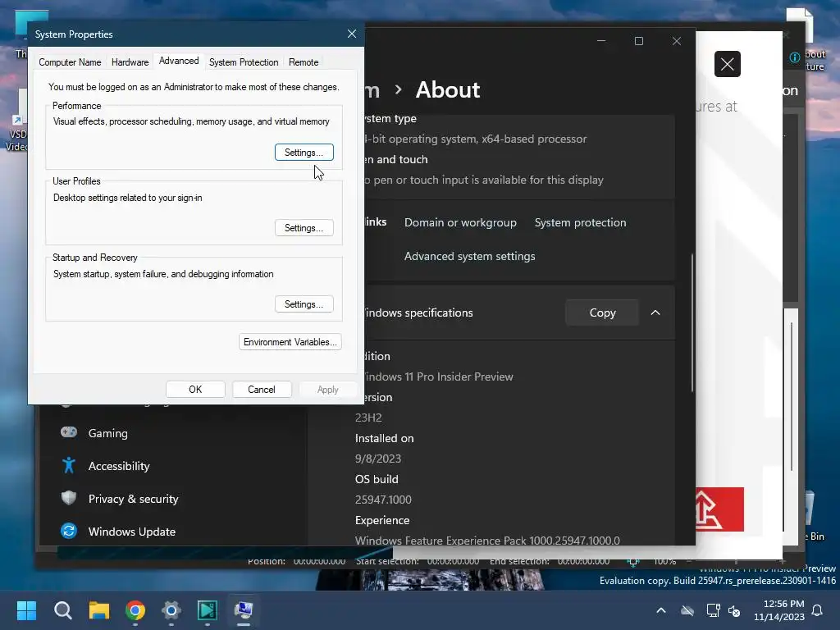Open User Profiles Settings button

tap(304, 228)
